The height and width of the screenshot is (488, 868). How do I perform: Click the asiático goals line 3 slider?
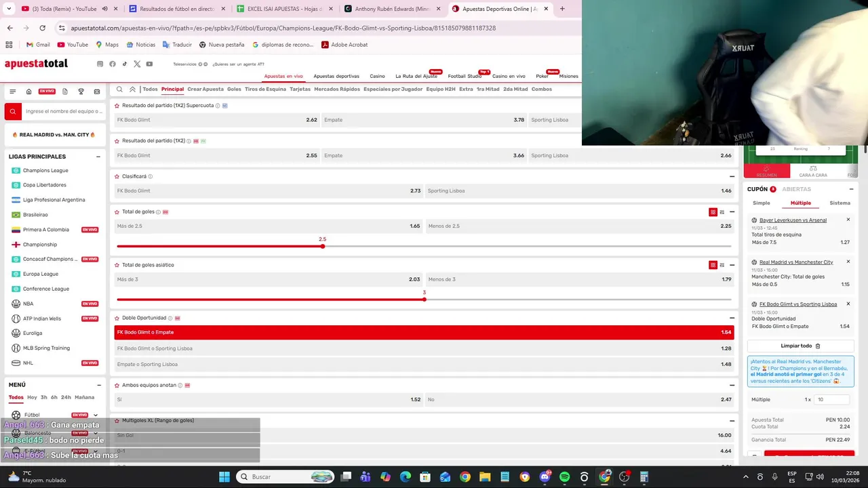tap(425, 299)
